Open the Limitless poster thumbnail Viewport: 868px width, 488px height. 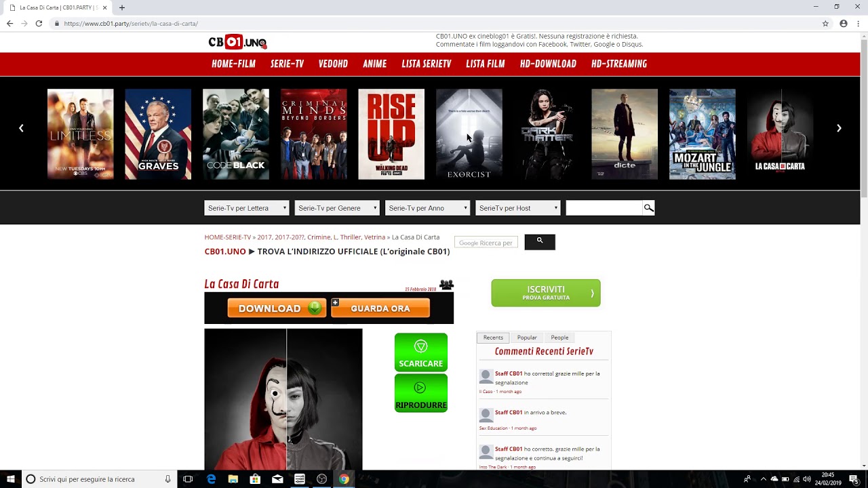(x=81, y=134)
